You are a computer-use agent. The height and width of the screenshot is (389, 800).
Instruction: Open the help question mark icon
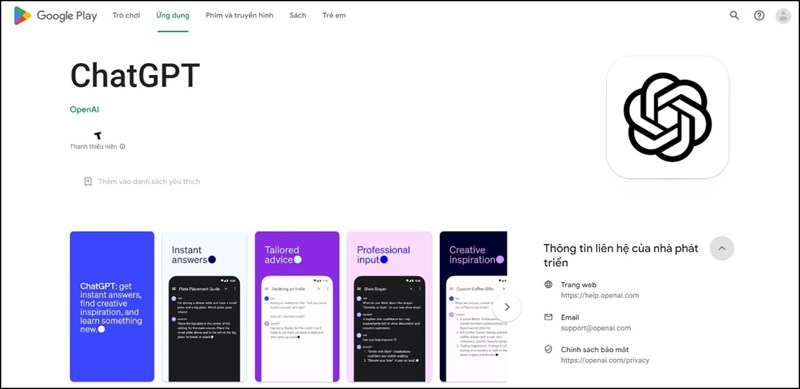759,15
